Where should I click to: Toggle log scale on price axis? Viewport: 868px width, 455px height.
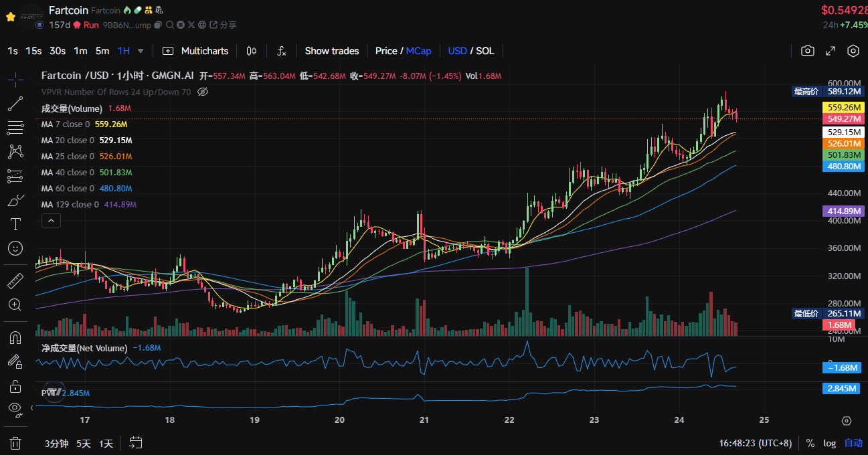pyautogui.click(x=829, y=443)
